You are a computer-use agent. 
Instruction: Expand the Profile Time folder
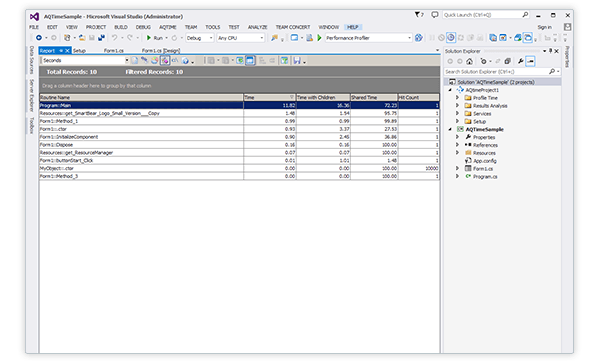click(457, 98)
